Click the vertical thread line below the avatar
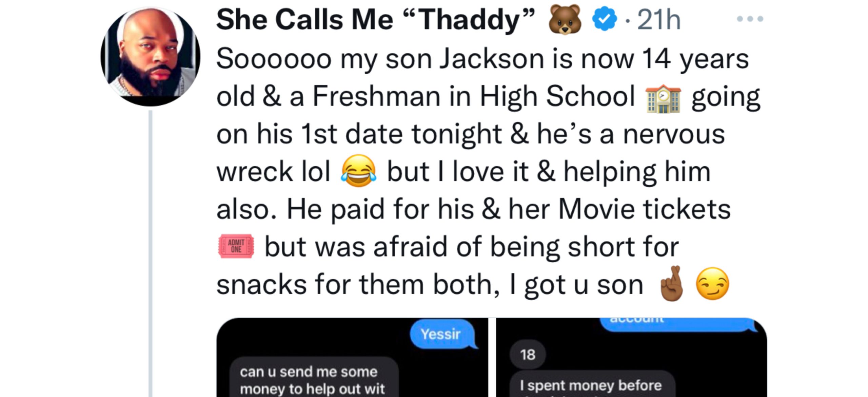868x397 pixels. click(x=151, y=253)
